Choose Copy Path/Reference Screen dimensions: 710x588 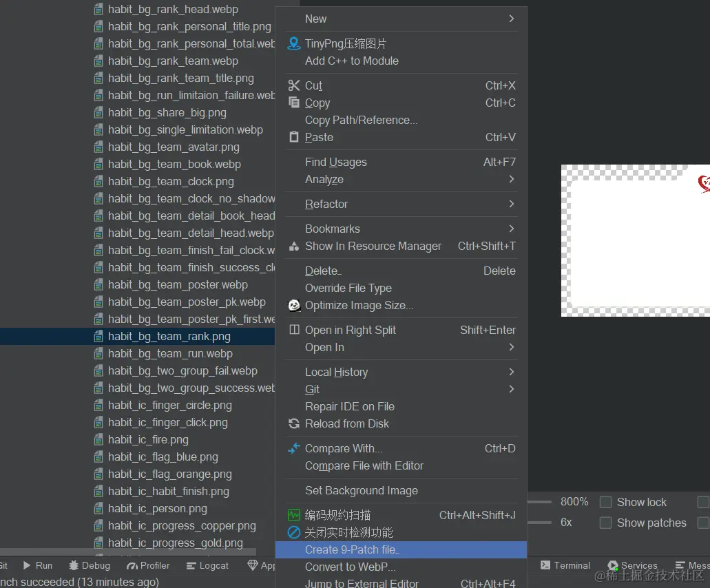tap(401, 120)
